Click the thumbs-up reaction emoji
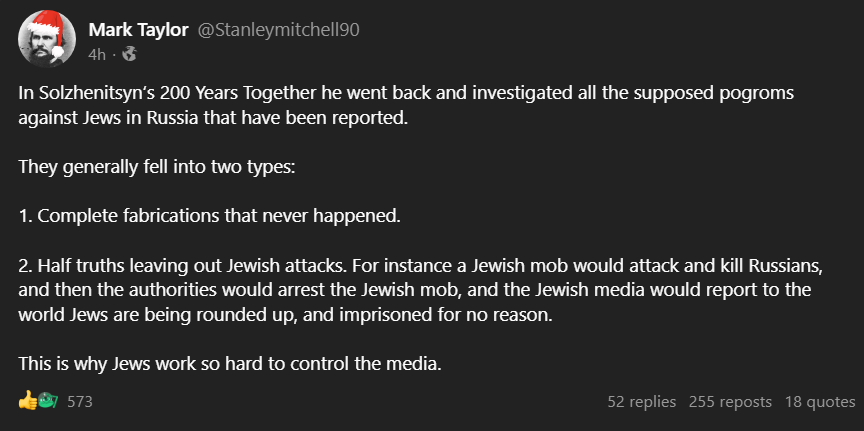The height and width of the screenshot is (431, 864). pos(27,401)
